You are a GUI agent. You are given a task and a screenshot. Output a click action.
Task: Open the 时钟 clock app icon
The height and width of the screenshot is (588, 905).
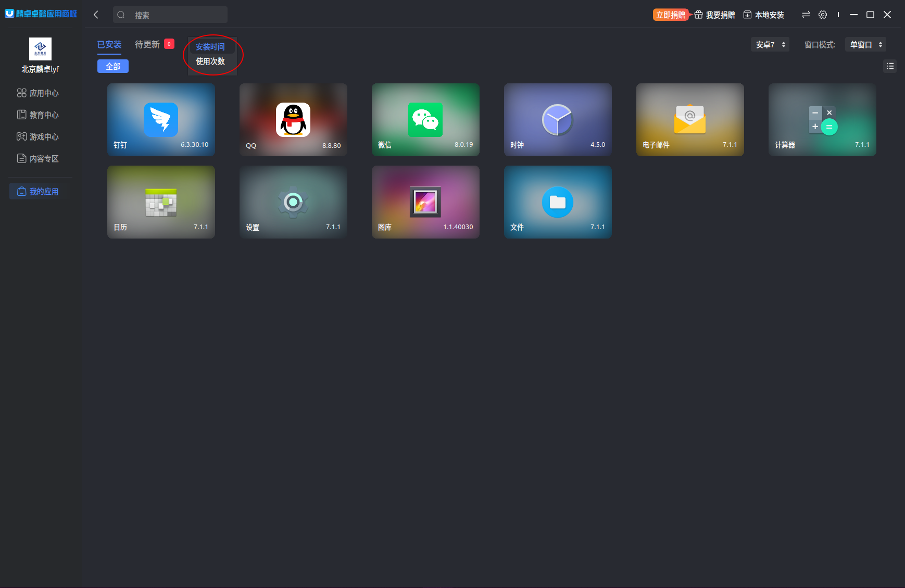coord(558,120)
